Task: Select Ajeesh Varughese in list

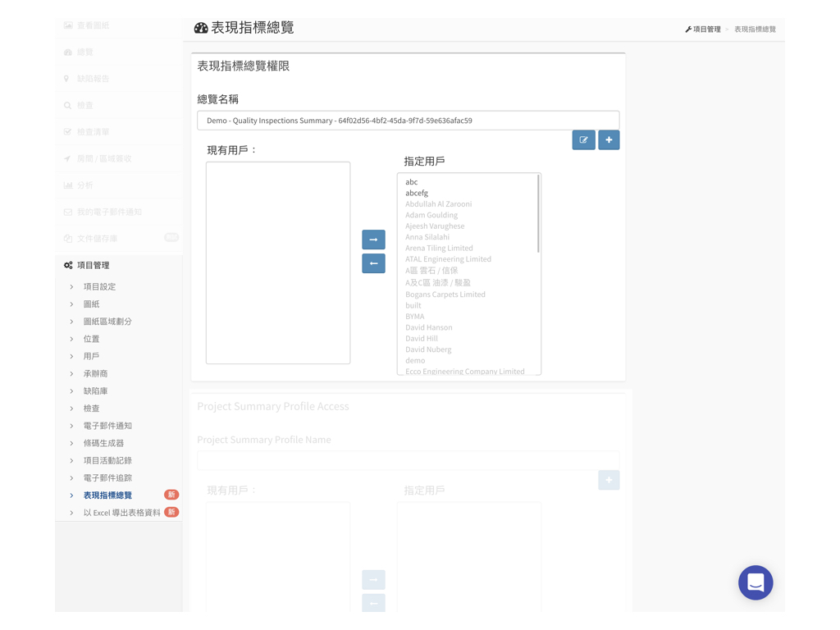Action: click(x=435, y=226)
